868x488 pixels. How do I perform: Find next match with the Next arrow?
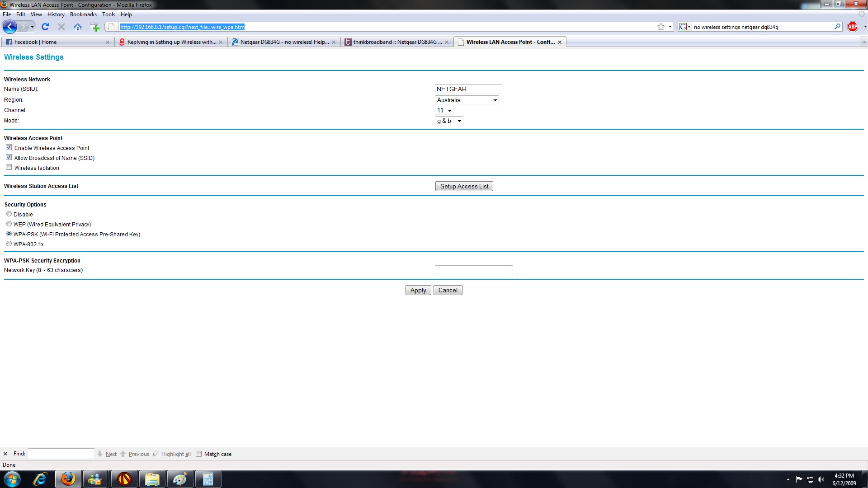pyautogui.click(x=107, y=454)
